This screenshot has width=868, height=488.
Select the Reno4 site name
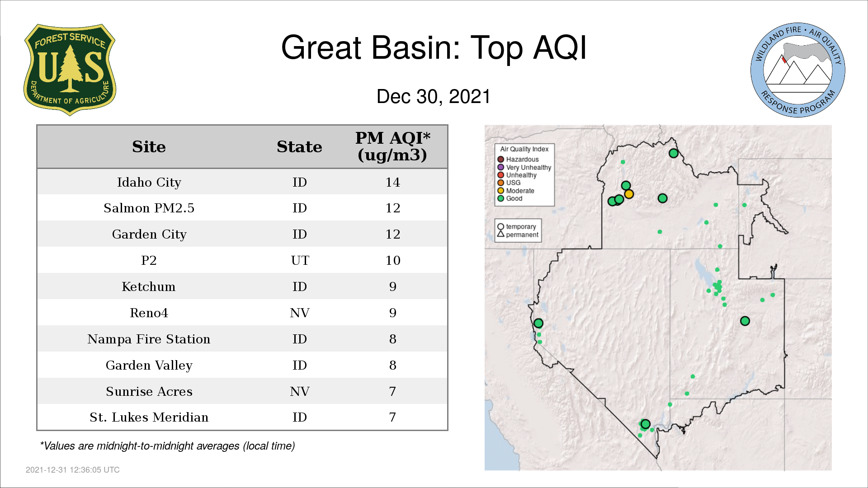click(149, 313)
